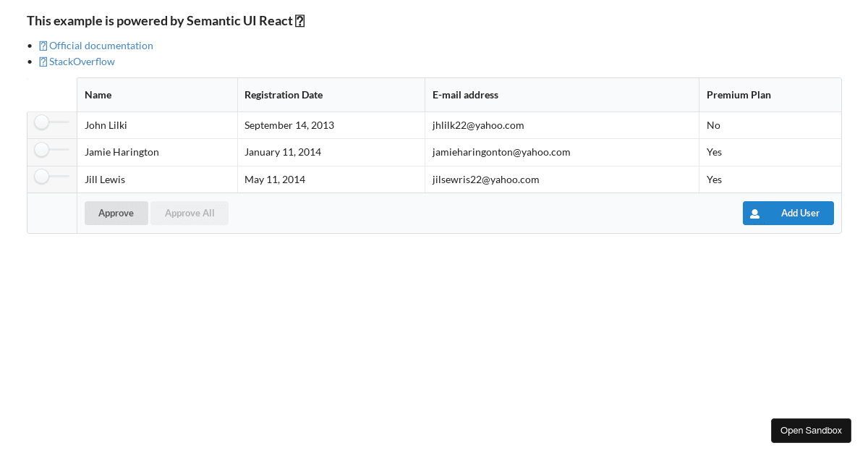868x456 pixels.
Task: Click the E-mail address column header
Action: pos(464,95)
